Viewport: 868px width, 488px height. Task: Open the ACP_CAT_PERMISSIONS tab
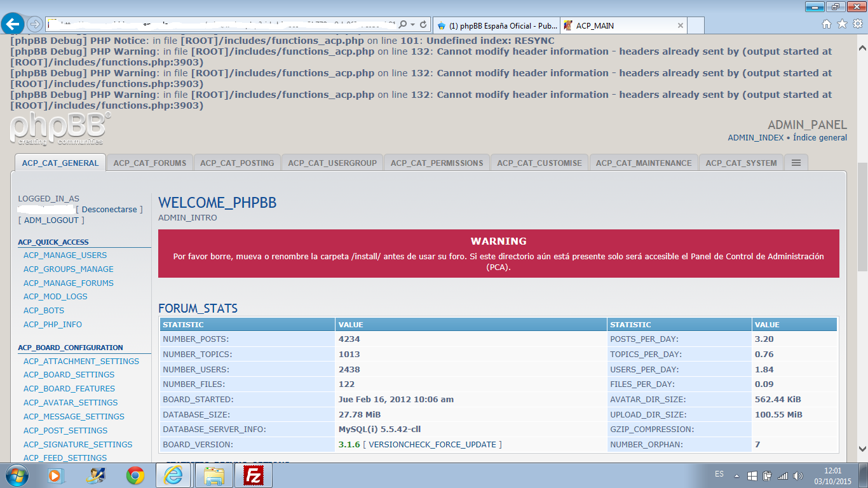point(437,163)
